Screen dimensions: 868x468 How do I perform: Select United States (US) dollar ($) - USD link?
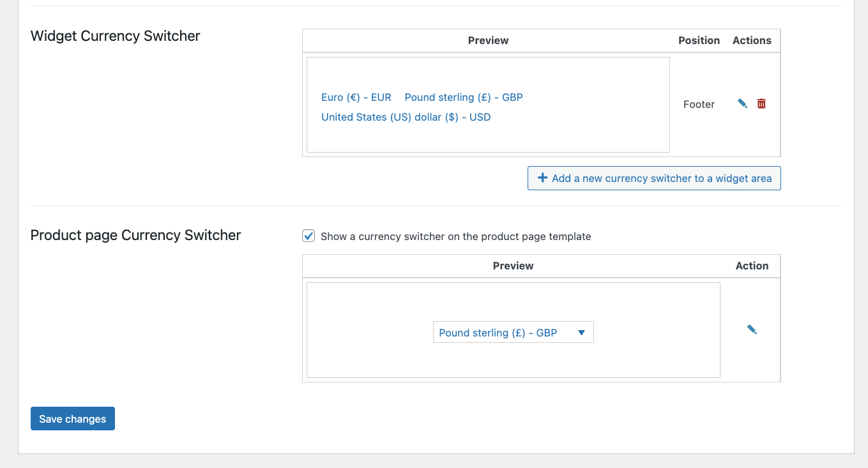(x=406, y=117)
